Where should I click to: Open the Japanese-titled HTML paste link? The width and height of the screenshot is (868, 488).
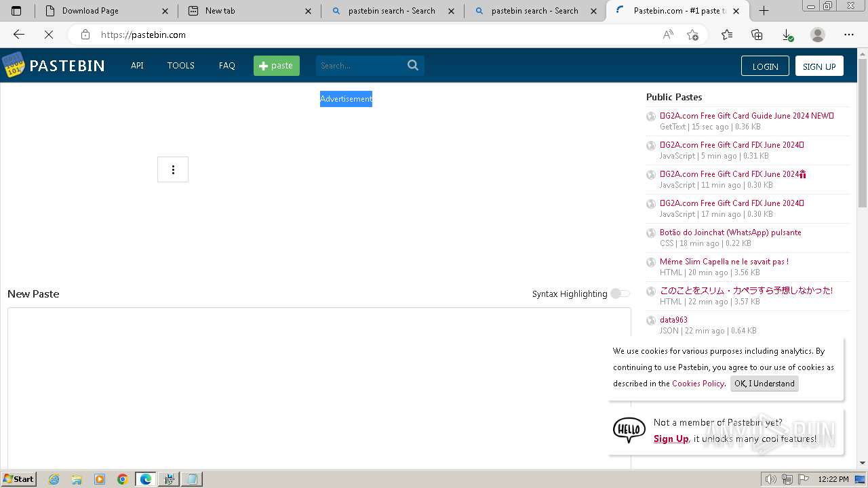(x=746, y=291)
